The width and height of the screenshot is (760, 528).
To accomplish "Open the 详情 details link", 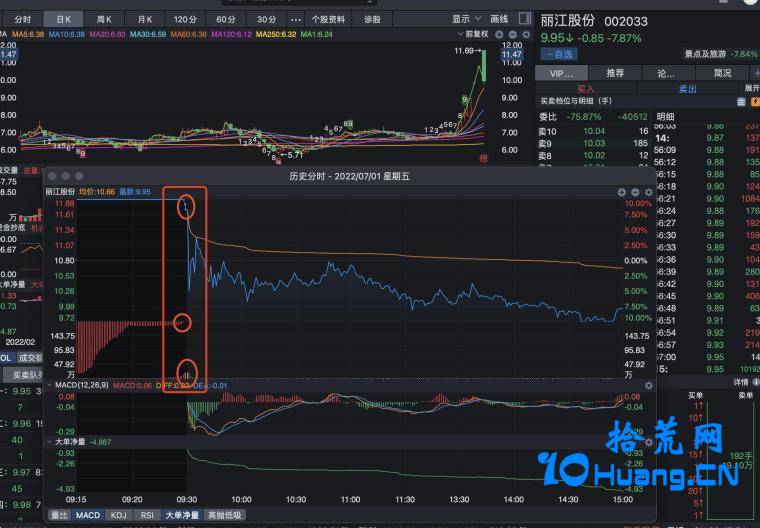I will pyautogui.click(x=741, y=382).
